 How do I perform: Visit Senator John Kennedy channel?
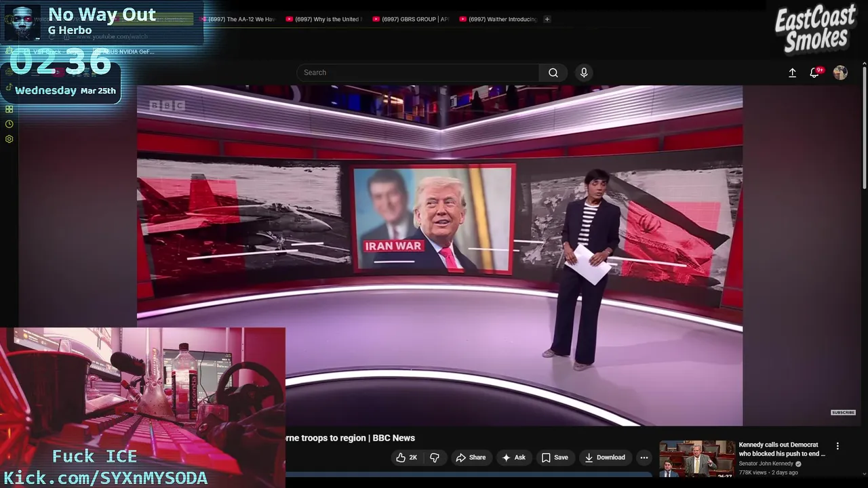[x=766, y=464]
